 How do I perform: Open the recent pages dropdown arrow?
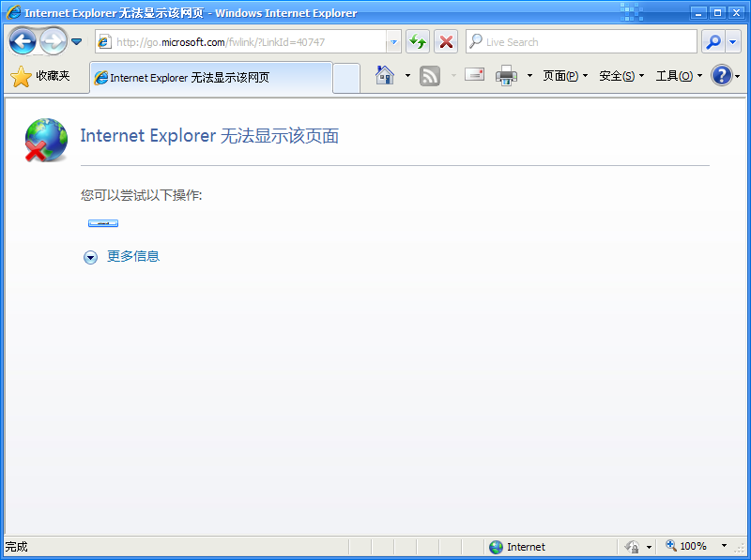tap(77, 41)
